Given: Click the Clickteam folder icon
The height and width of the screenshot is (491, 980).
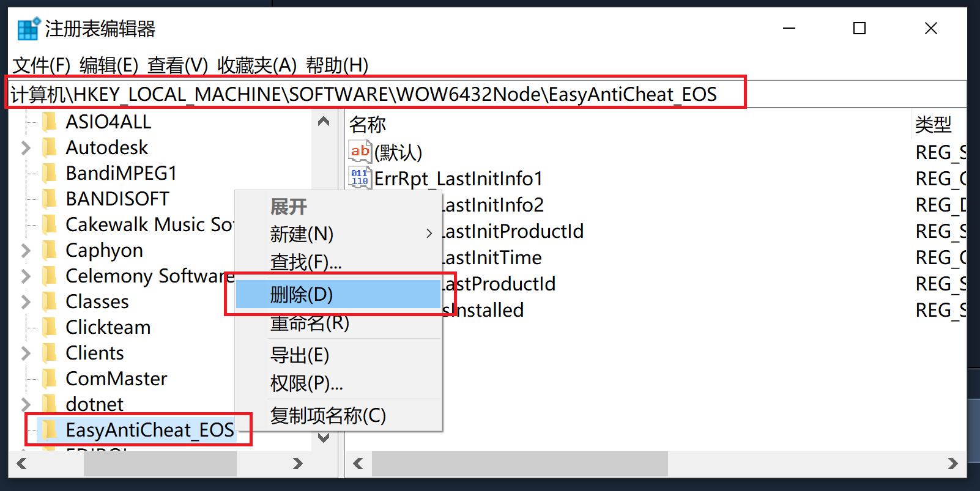Looking at the screenshot, I should [50, 327].
